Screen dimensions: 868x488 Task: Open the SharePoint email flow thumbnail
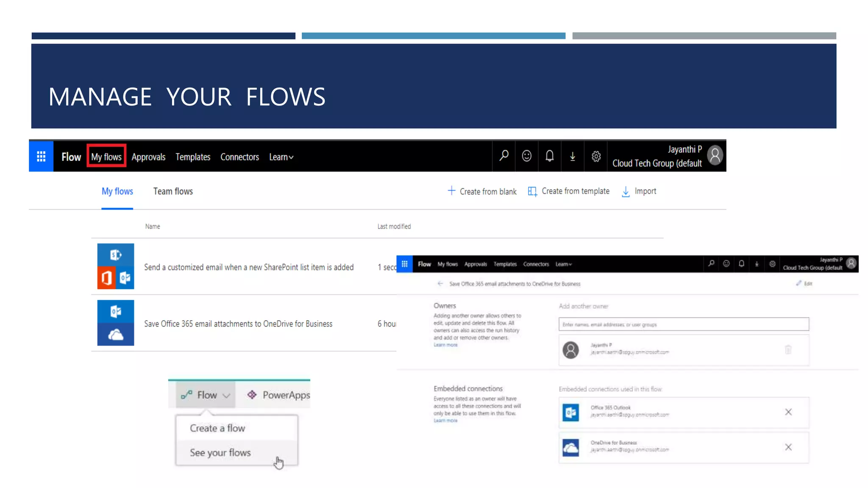click(116, 266)
